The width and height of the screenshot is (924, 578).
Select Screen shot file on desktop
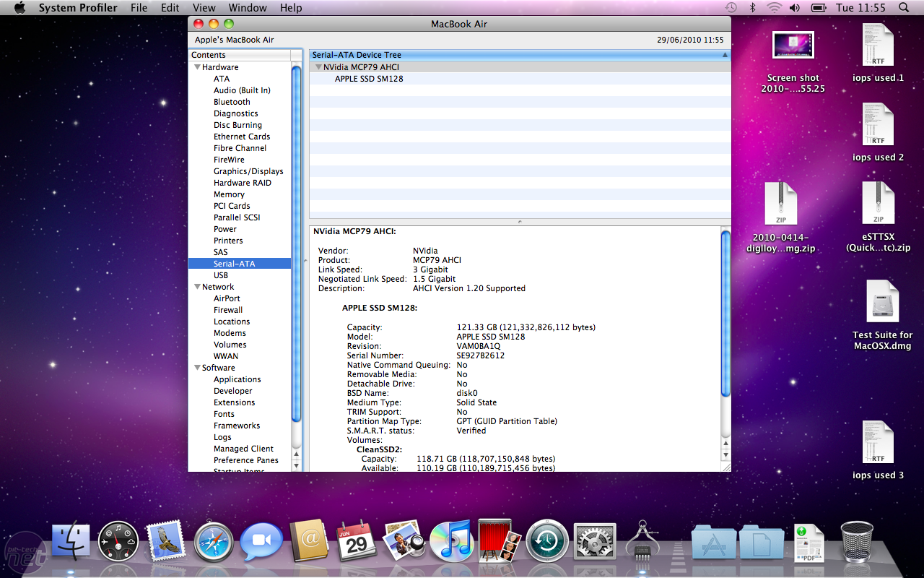click(x=793, y=61)
